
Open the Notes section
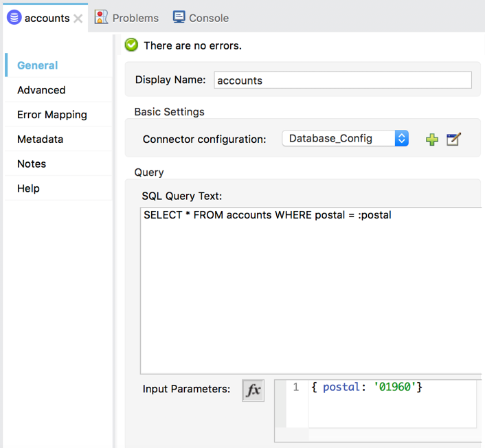tap(59, 164)
